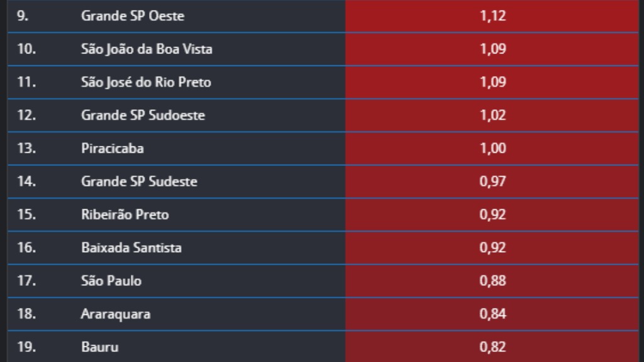Image resolution: width=644 pixels, height=362 pixels.
Task: Click Bauru's 0,82 value cell
Action: coord(492,347)
